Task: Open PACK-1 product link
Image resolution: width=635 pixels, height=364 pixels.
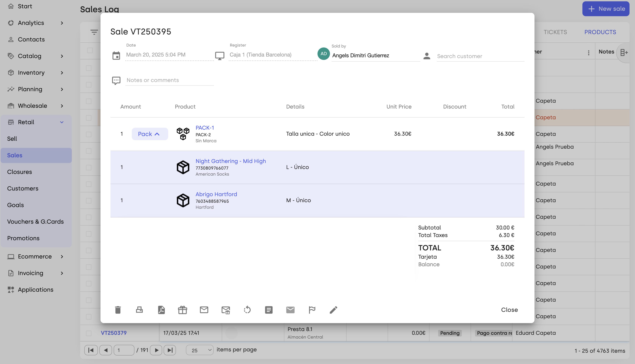Action: pyautogui.click(x=205, y=128)
